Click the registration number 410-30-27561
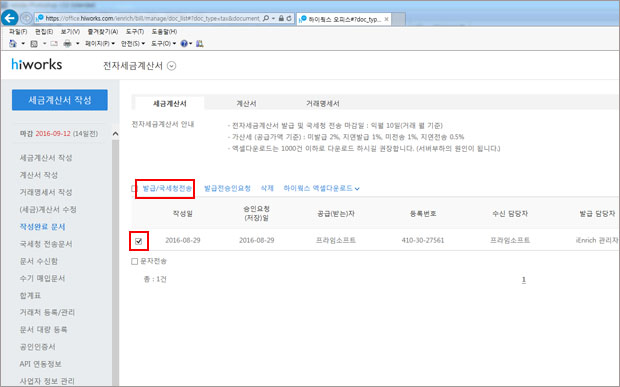 423,240
